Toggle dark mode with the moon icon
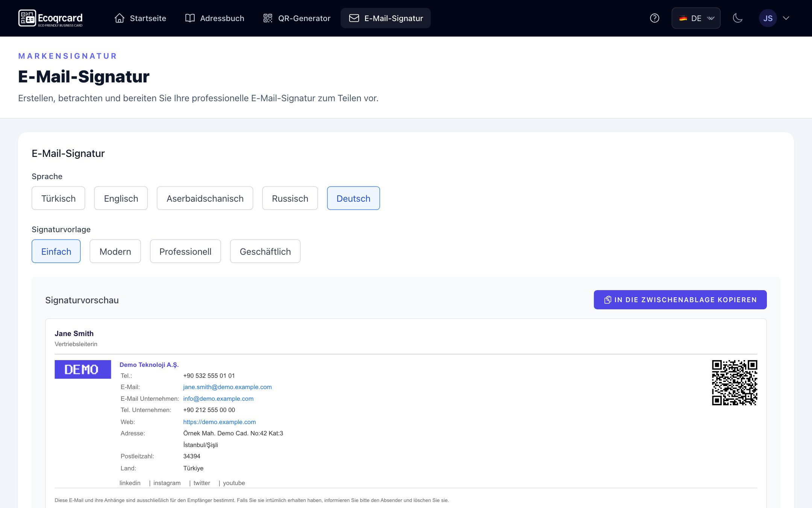The height and width of the screenshot is (508, 812). [x=738, y=18]
